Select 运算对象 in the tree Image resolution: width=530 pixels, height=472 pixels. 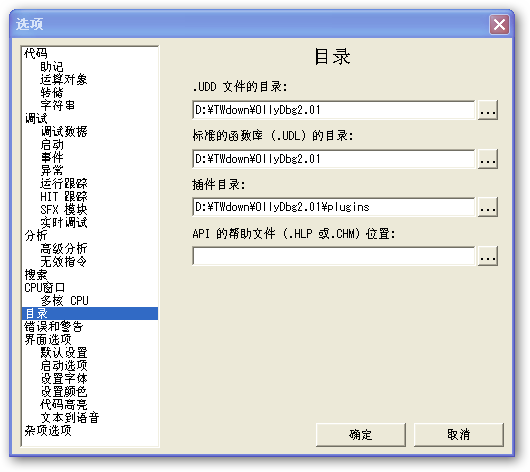click(64, 79)
